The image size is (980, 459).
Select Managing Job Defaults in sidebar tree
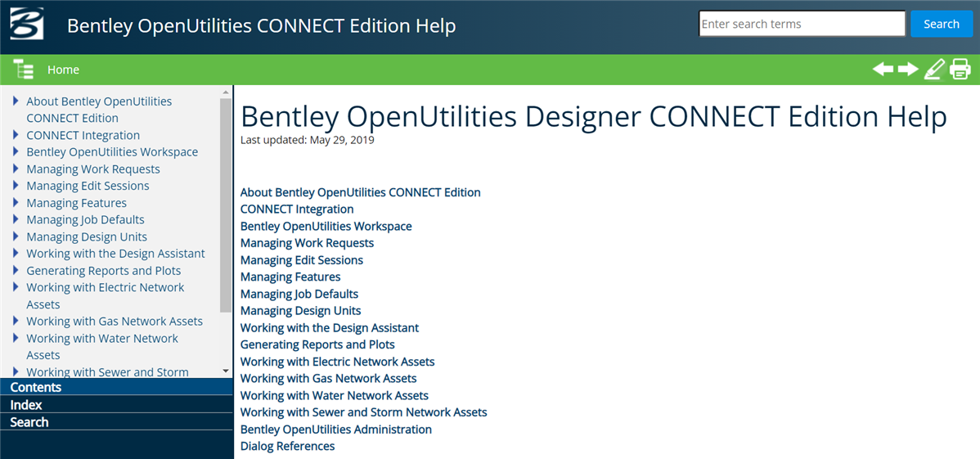tap(85, 219)
